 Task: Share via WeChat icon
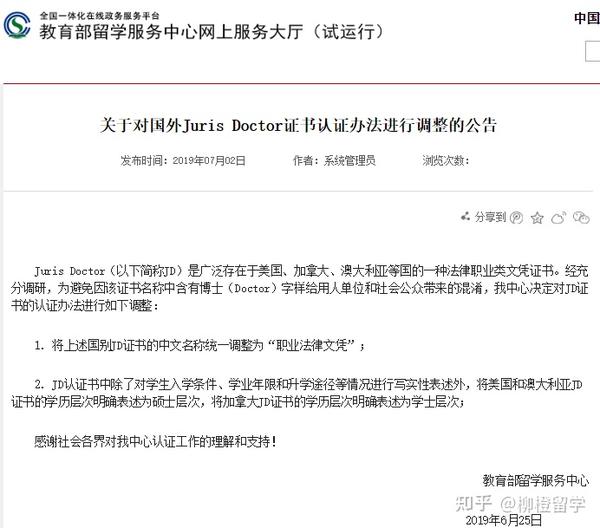581,217
